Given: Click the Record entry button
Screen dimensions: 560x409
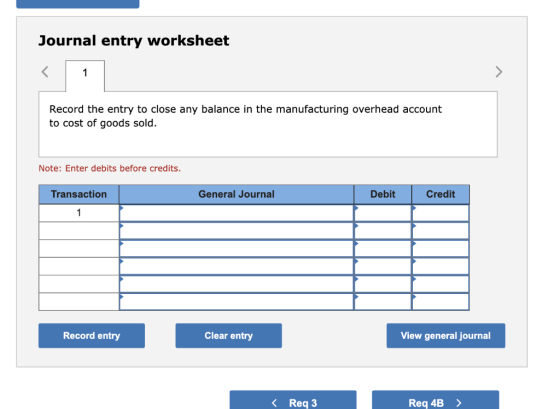Looking at the screenshot, I should click(x=92, y=335).
